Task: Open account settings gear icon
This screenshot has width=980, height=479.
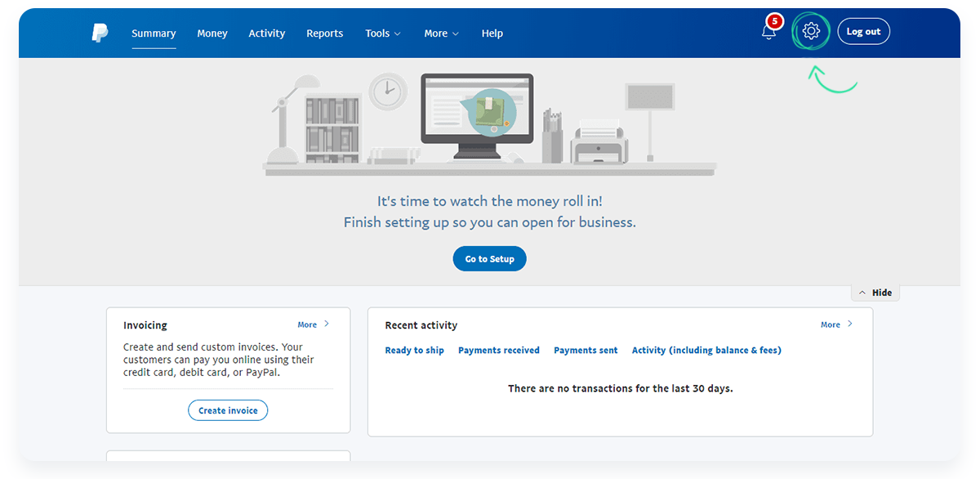Action: click(811, 32)
